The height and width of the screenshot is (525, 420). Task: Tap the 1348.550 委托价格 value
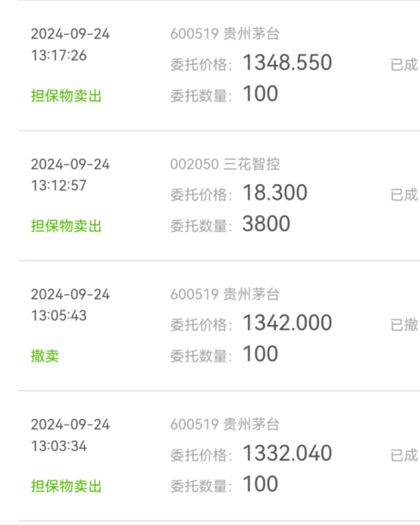(287, 63)
